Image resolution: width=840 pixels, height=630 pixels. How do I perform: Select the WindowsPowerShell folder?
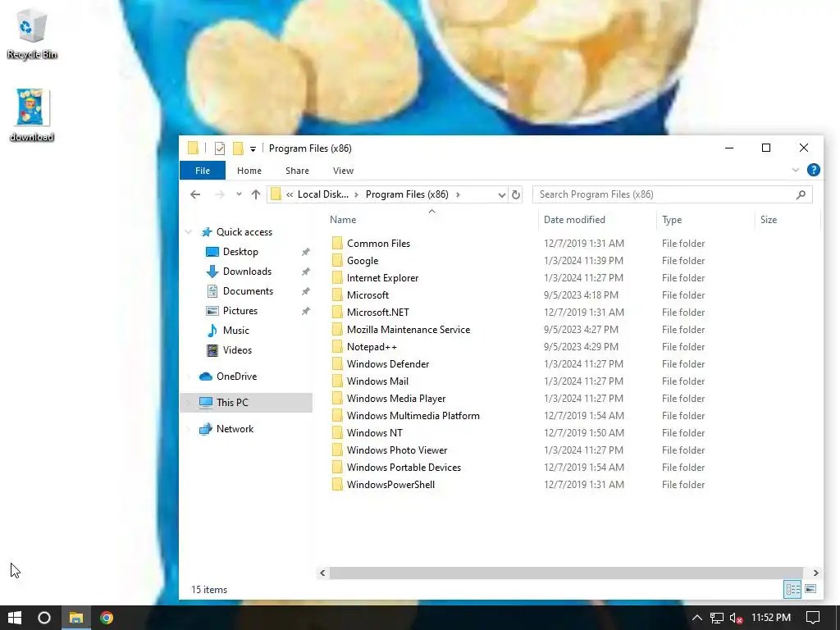point(390,484)
